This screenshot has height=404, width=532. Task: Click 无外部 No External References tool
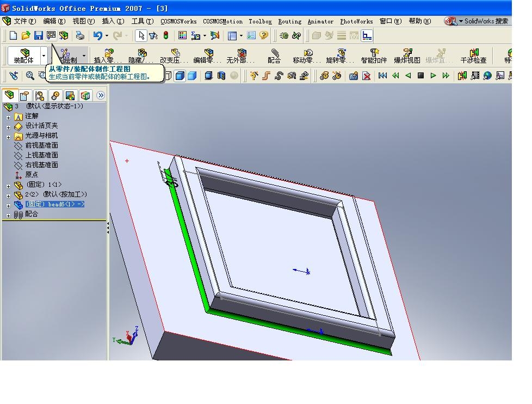click(240, 56)
